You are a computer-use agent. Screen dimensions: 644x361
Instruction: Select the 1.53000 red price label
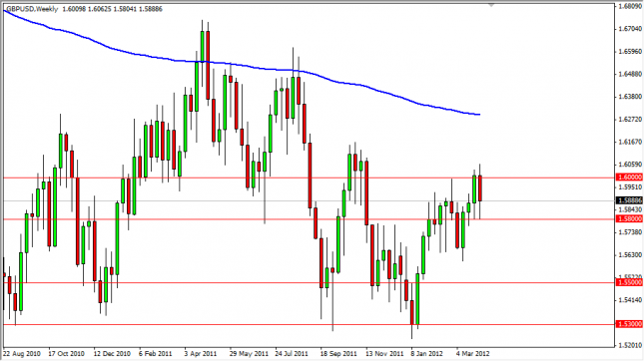629,324
